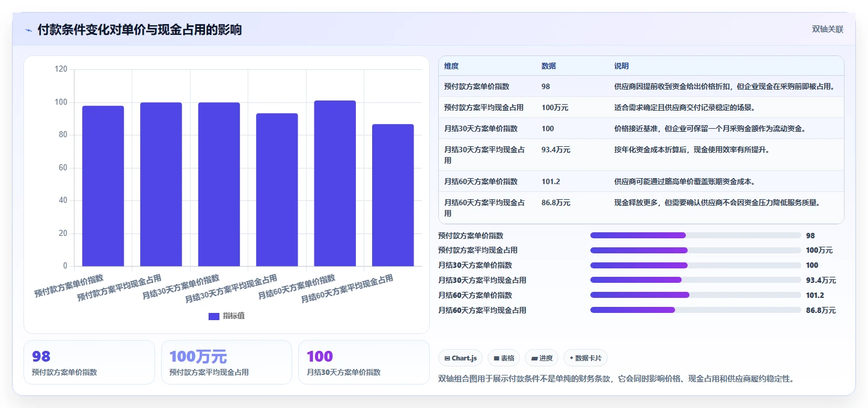Click the 101.2 value beside the progress bar
Viewport: 868px width, 408px height.
click(x=815, y=295)
